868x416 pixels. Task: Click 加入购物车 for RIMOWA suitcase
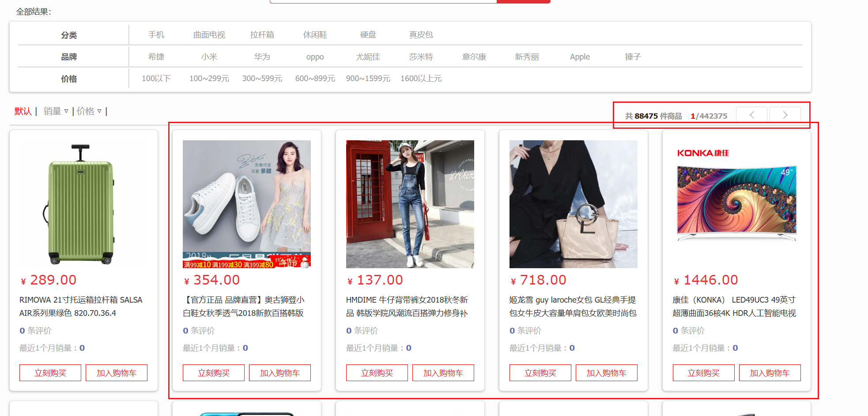point(117,373)
